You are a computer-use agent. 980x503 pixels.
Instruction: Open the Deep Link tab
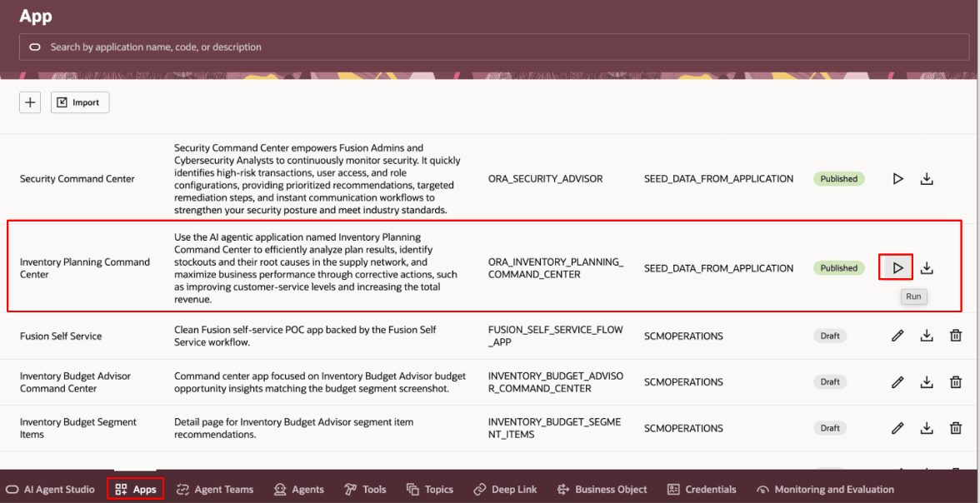(x=507, y=489)
